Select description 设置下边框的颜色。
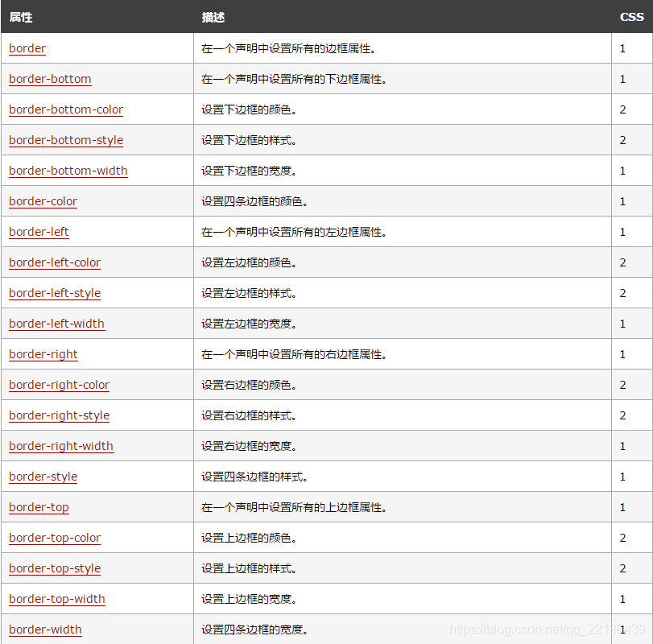 coord(249,110)
